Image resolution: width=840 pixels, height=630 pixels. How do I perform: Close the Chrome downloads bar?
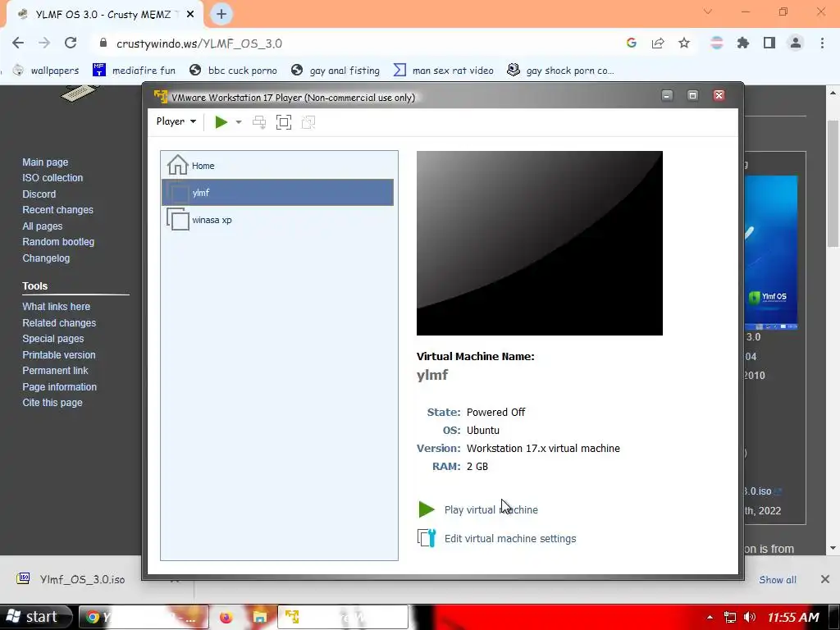tap(825, 579)
